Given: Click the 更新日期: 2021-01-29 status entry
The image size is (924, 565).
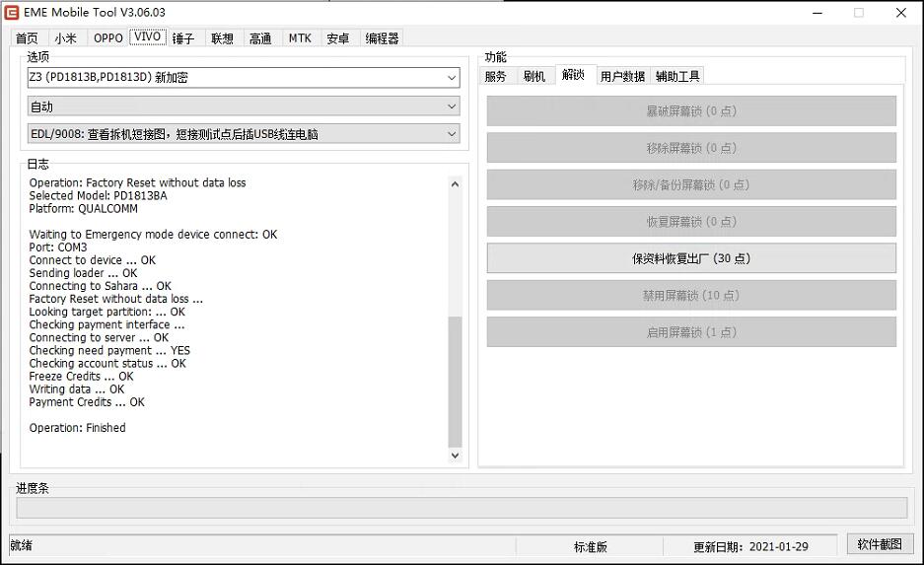Looking at the screenshot, I should click(750, 546).
